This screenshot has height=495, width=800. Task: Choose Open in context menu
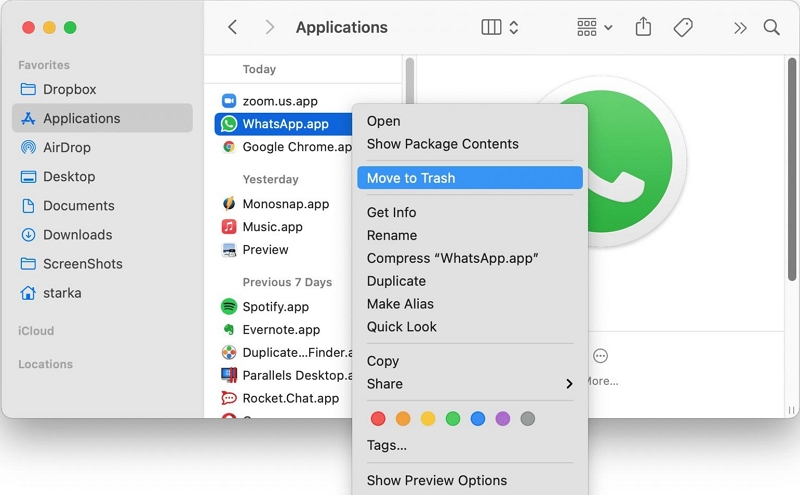(469, 121)
